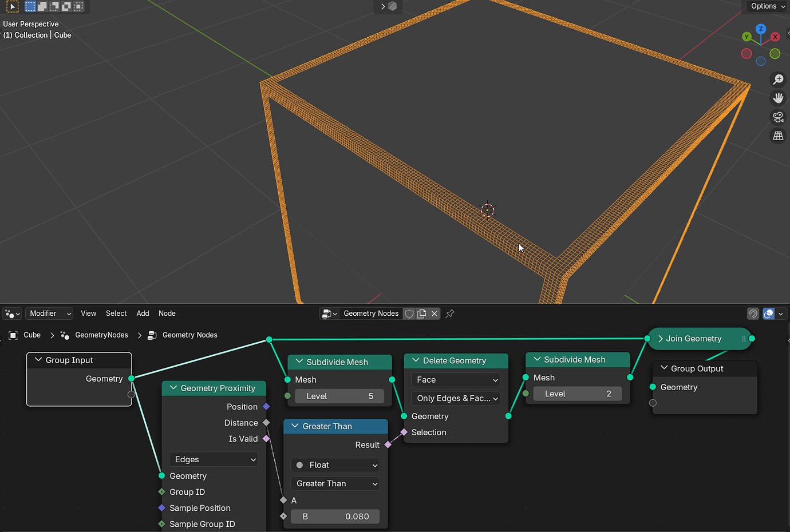Expand the collapsed Join Geometry node
The width and height of the screenshot is (790, 532).
(661, 339)
